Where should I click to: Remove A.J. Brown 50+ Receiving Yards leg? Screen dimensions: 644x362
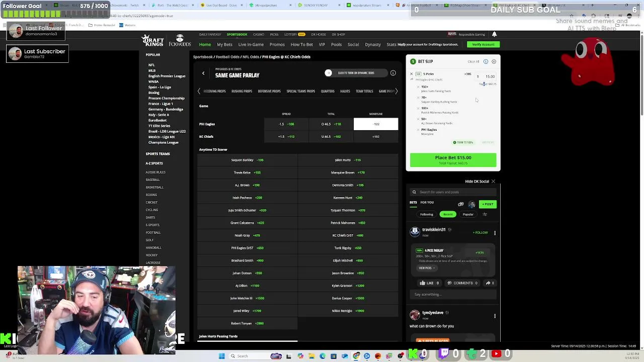[x=418, y=119]
